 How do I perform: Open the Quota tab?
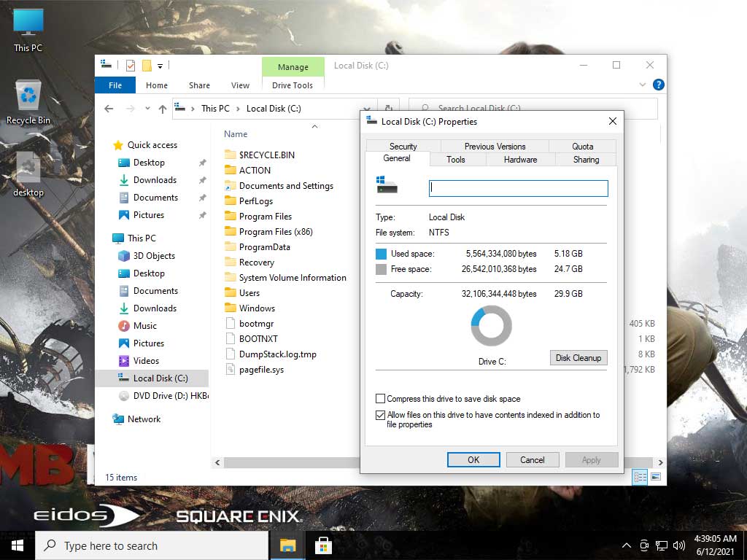click(583, 146)
